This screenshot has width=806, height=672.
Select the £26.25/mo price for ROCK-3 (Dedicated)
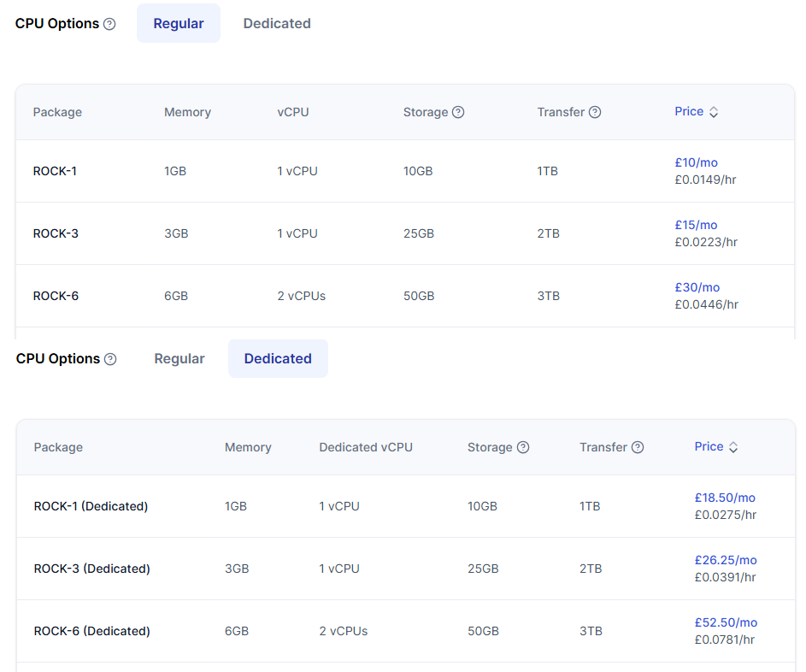[x=726, y=560]
